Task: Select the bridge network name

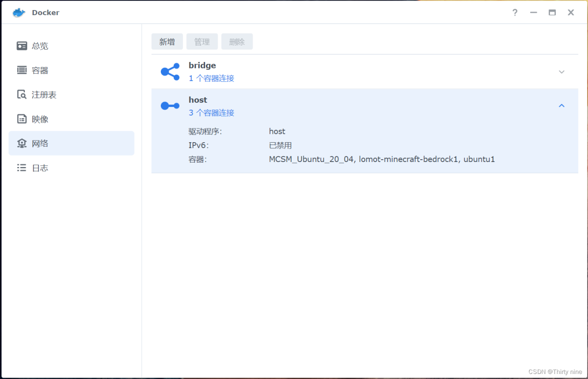Action: 202,66
